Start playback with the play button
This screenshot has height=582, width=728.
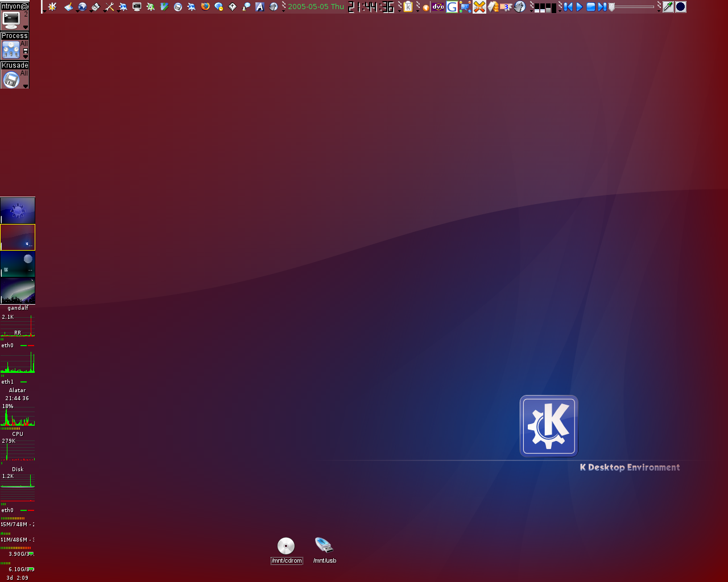[x=580, y=7]
